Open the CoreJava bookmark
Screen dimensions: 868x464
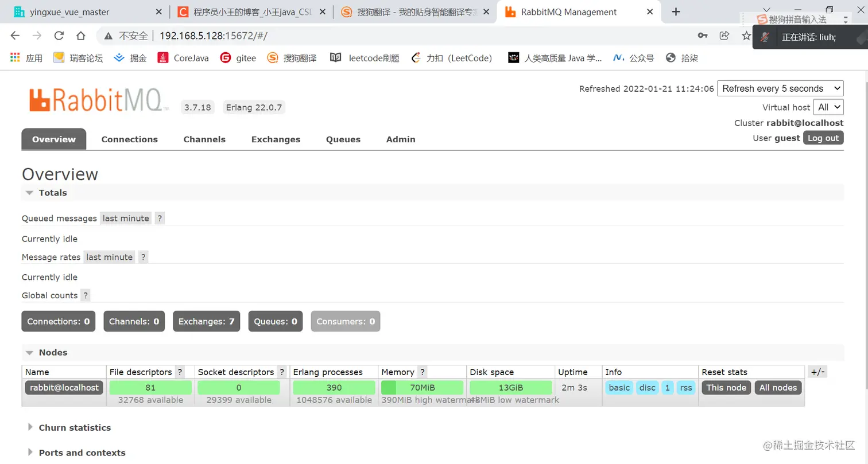click(183, 58)
